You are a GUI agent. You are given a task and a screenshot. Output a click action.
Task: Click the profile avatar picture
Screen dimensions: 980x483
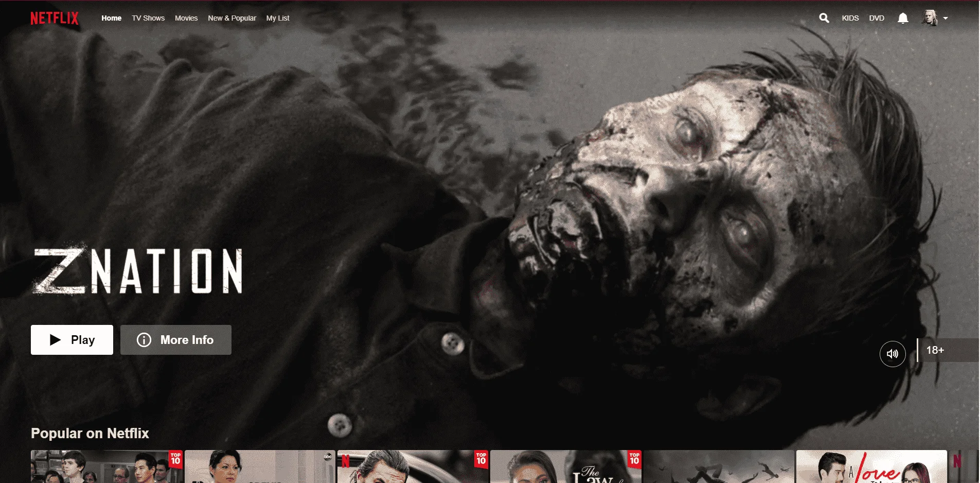pos(930,18)
